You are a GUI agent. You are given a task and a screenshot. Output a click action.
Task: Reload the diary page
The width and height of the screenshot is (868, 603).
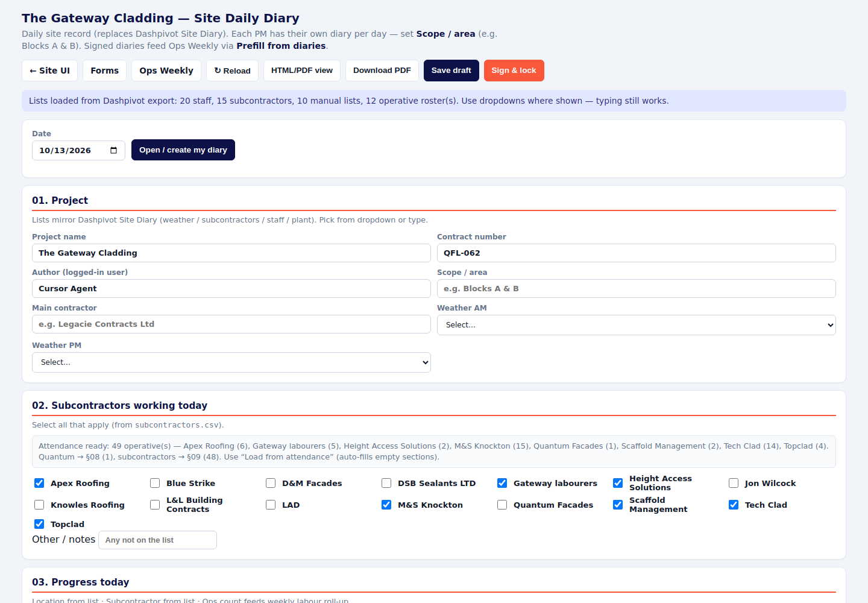point(233,71)
